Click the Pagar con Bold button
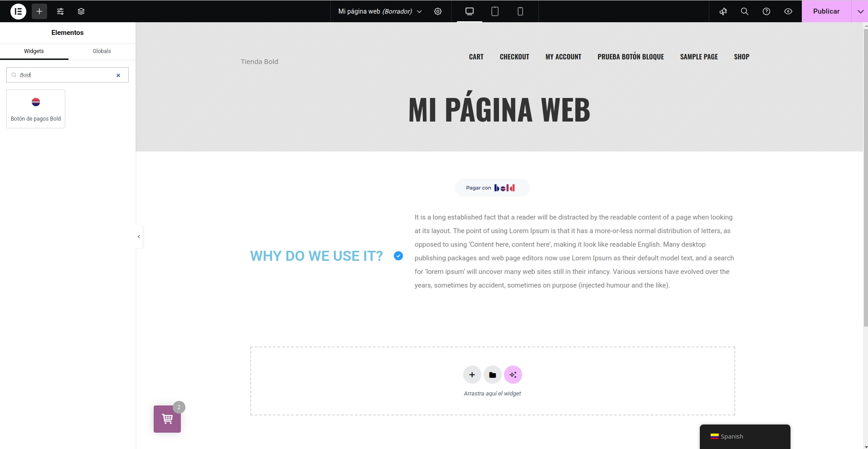Screen dimensions: 868x449 pyautogui.click(x=492, y=188)
